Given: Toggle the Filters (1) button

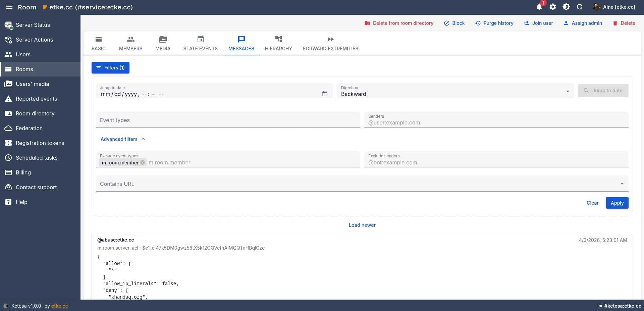Looking at the screenshot, I should click(110, 68).
